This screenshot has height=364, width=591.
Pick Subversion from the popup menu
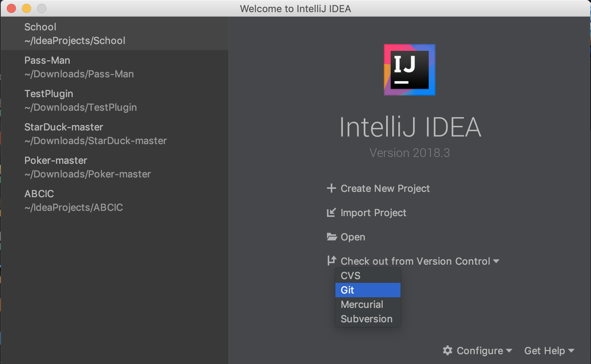pyautogui.click(x=368, y=319)
